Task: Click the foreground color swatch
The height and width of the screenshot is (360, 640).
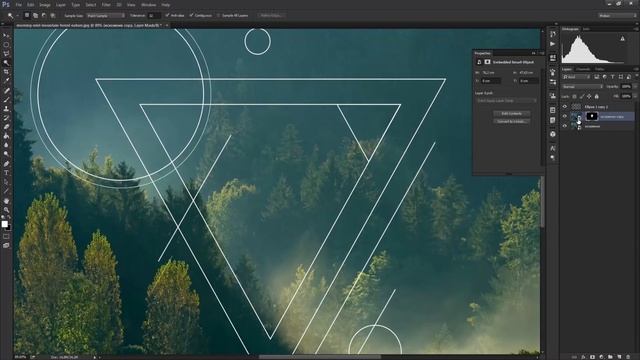Action: pyautogui.click(x=4, y=224)
